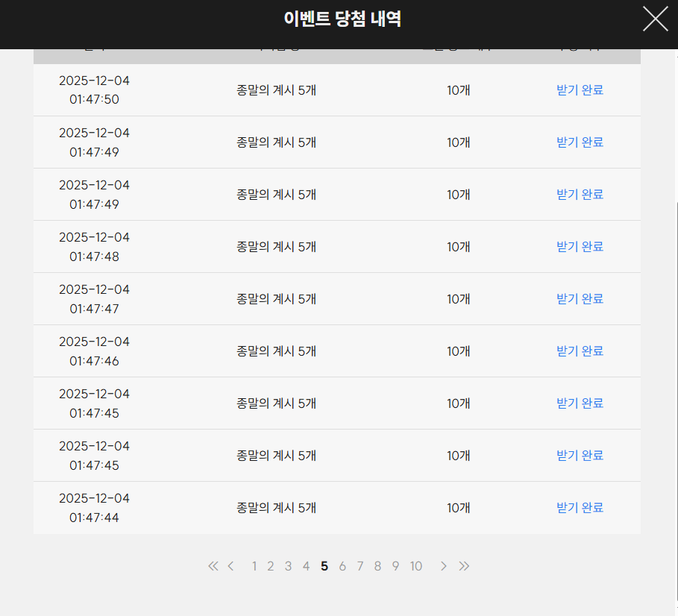Viewport: 678px width, 616px height.
Task: Go to page 4 in pagination
Action: [x=306, y=566]
